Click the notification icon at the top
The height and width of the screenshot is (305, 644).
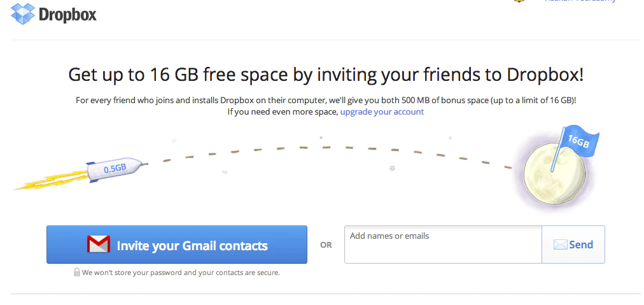coord(520,1)
